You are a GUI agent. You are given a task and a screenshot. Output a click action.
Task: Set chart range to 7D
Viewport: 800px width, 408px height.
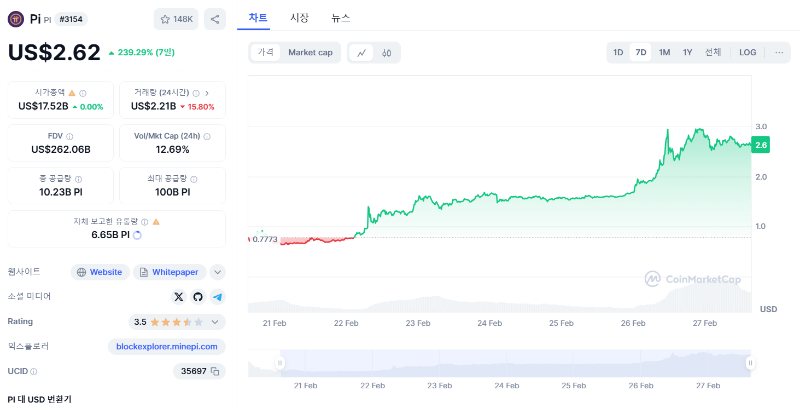tap(641, 53)
